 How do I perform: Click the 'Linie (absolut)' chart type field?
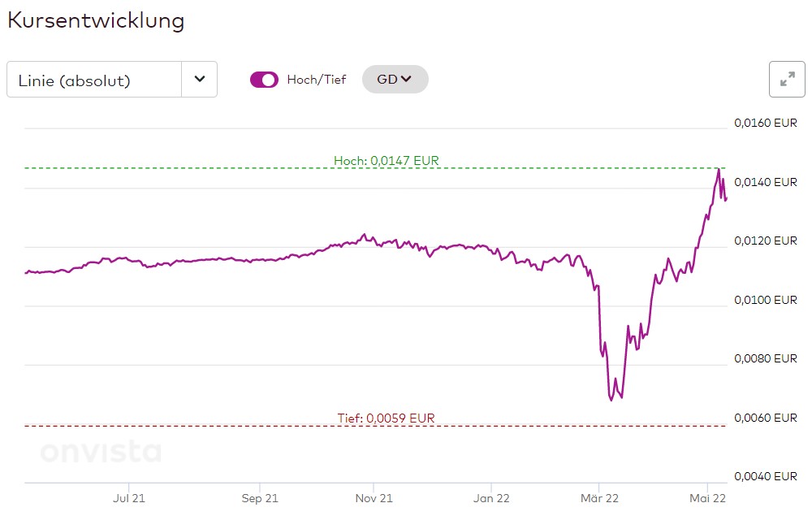pyautogui.click(x=94, y=80)
